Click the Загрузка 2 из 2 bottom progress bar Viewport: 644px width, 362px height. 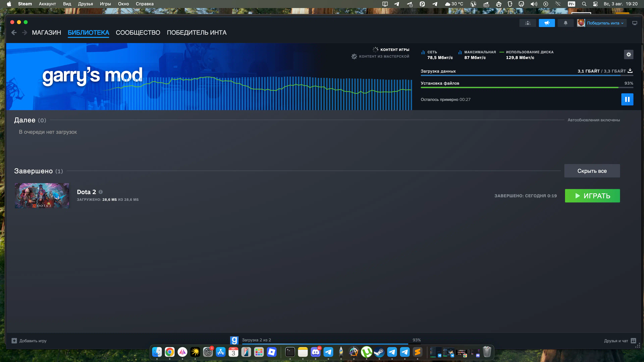coord(331,344)
